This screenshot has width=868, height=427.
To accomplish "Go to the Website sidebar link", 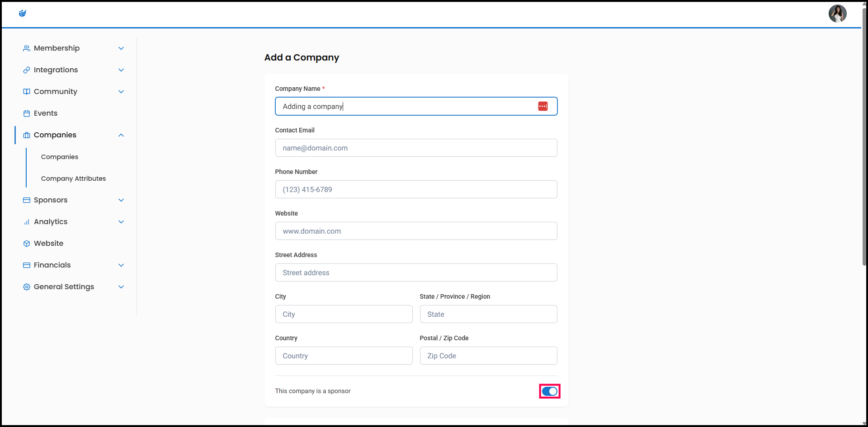I will click(48, 244).
